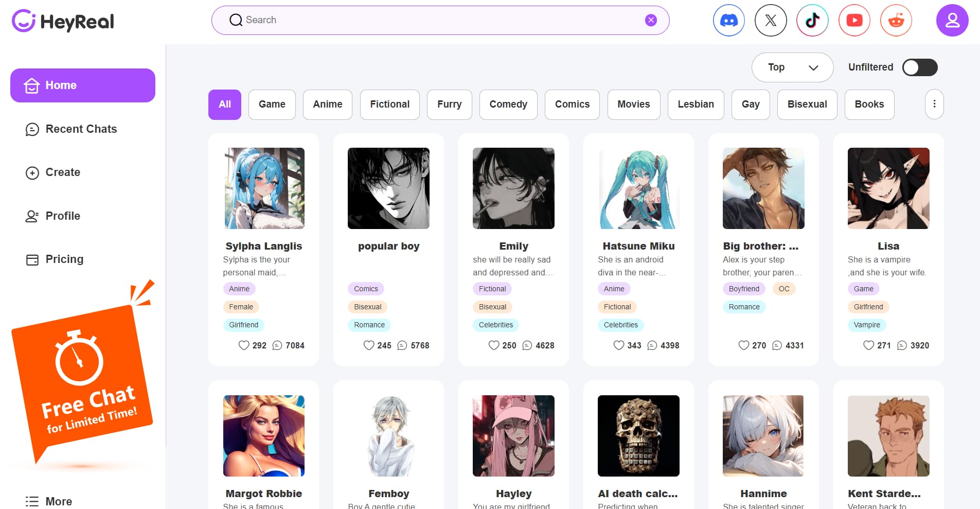980x509 pixels.
Task: Select the Movies category tab
Action: pos(634,104)
